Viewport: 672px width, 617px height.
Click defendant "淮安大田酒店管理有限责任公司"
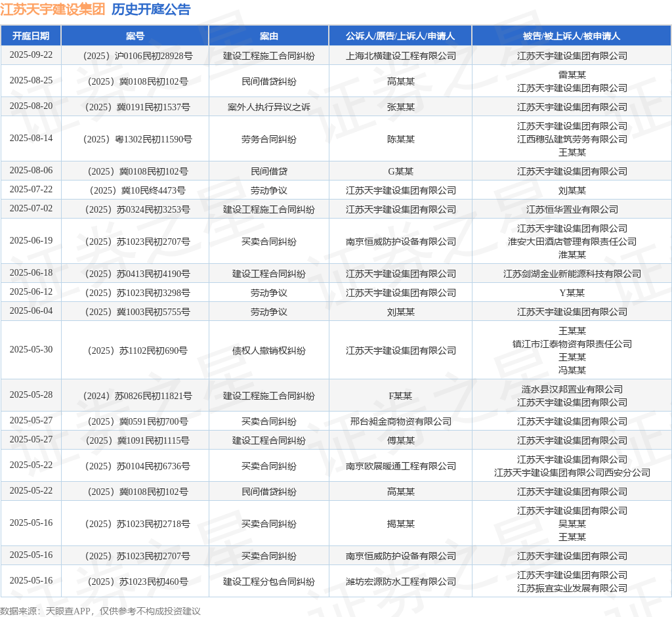click(x=572, y=242)
